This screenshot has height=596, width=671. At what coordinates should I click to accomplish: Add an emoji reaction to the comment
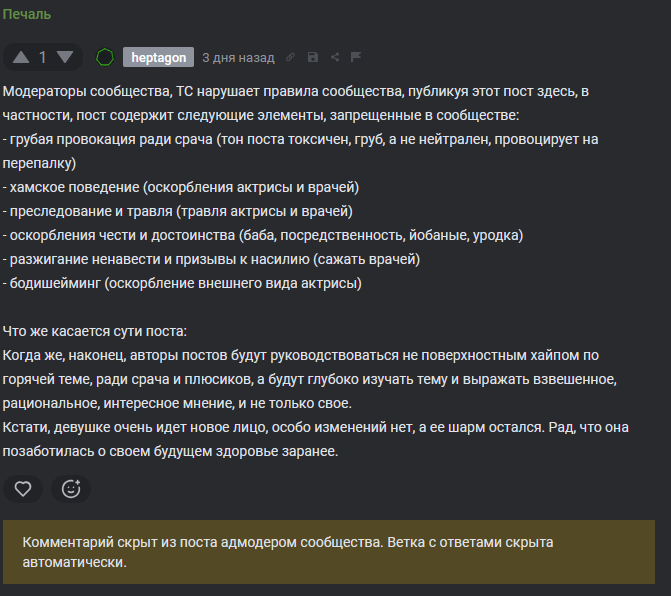[x=71, y=489]
